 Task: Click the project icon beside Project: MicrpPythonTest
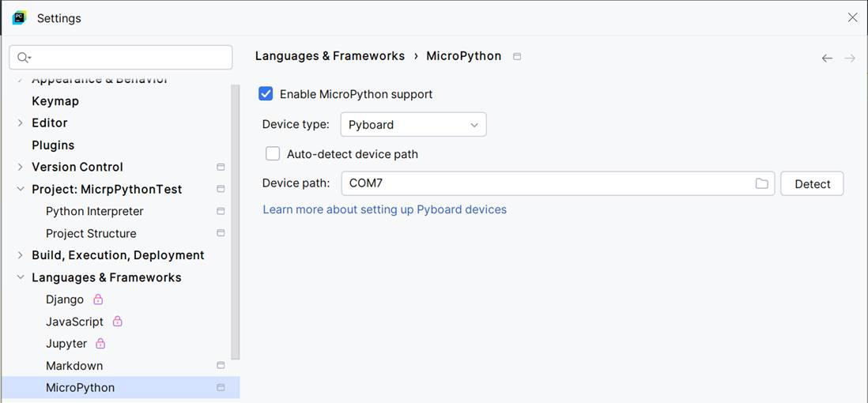(x=221, y=189)
